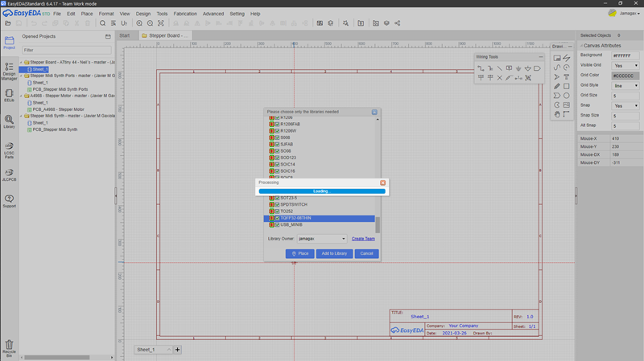The width and height of the screenshot is (644, 361).
Task: Collapse the Stepper Midi Synth Ports project
Action: click(22, 76)
